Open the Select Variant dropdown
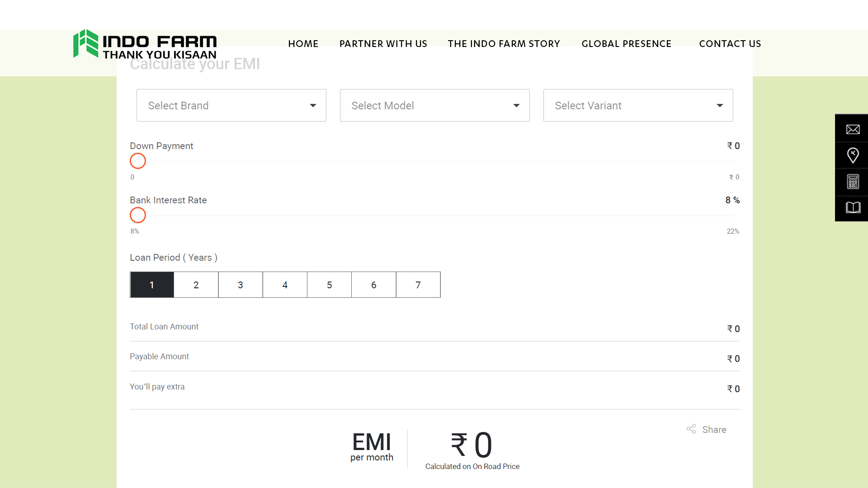The width and height of the screenshot is (868, 488). tap(638, 105)
